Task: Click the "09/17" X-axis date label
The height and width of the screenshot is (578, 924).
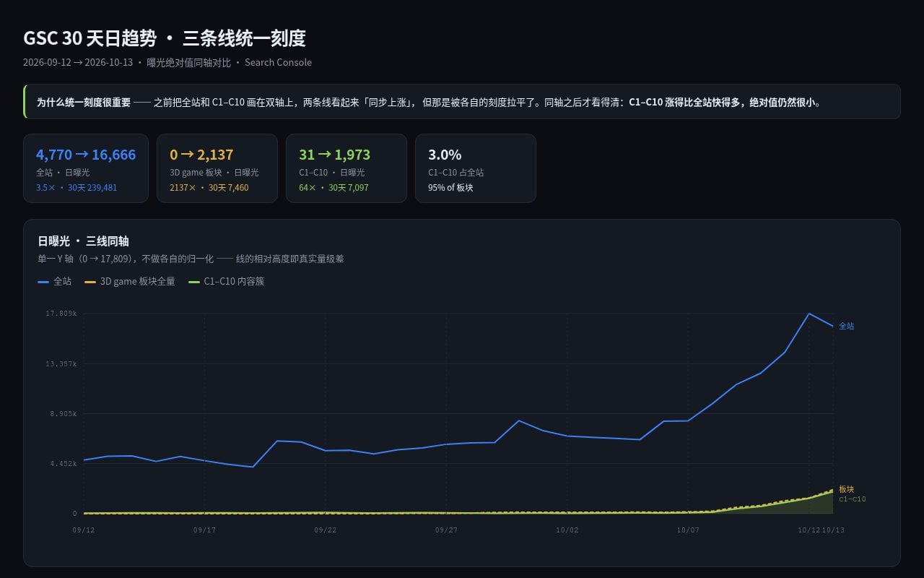Action: [x=204, y=530]
